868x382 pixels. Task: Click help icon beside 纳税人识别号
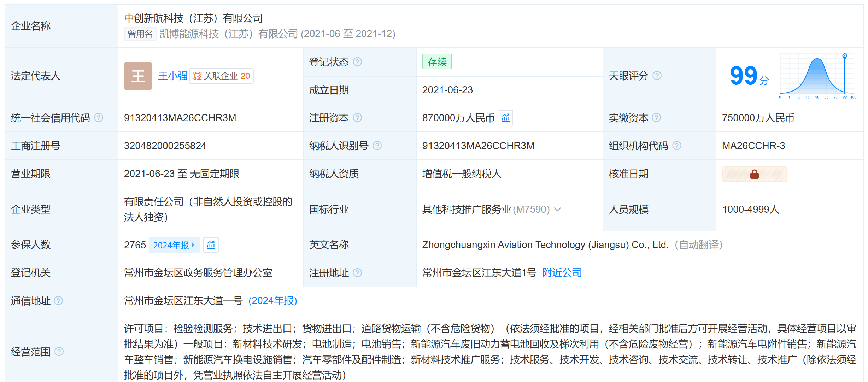point(377,146)
